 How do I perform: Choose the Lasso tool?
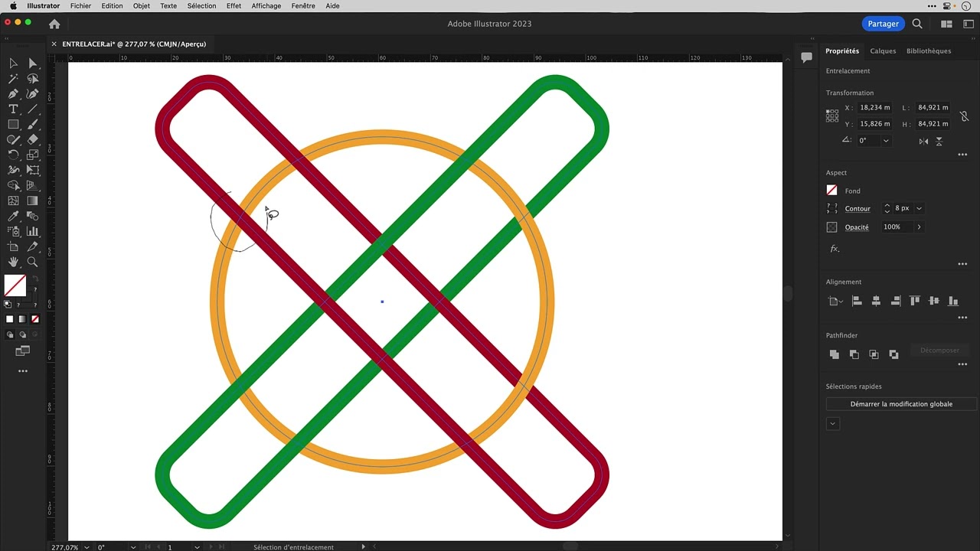[x=32, y=79]
